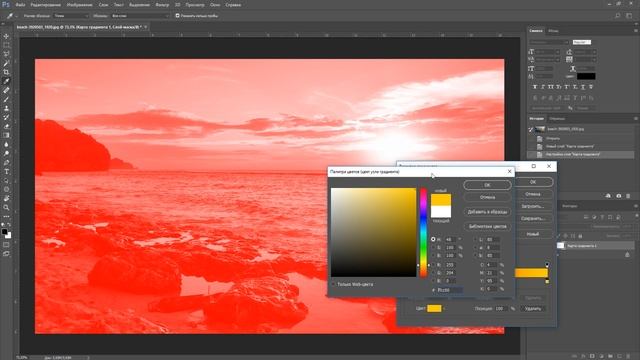This screenshot has height=360, width=640.
Task: Open the sample size dropdown in options bar
Action: point(71,16)
